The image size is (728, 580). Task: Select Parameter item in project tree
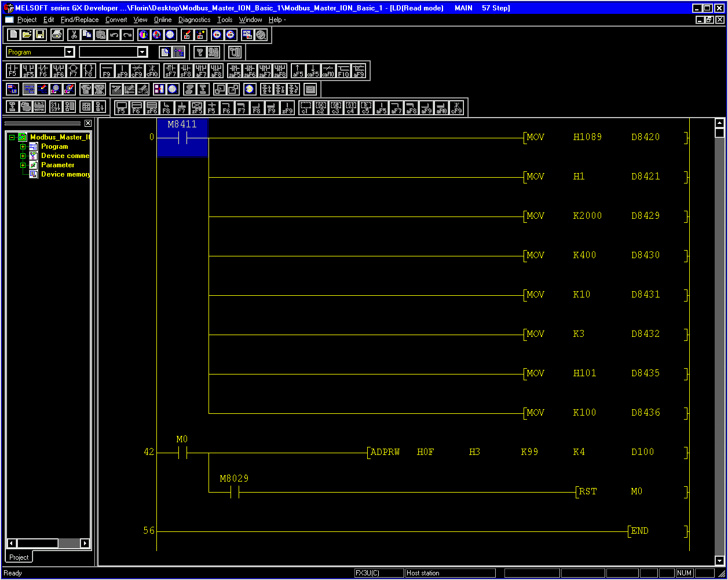[x=57, y=165]
